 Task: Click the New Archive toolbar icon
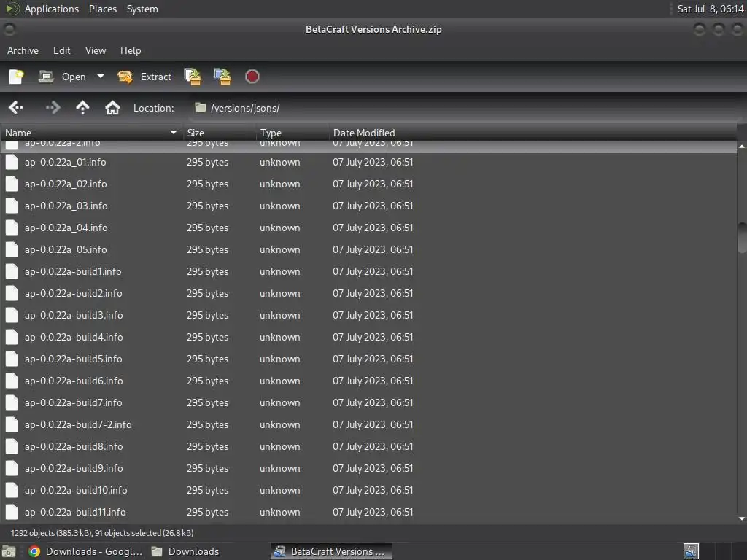click(x=16, y=77)
